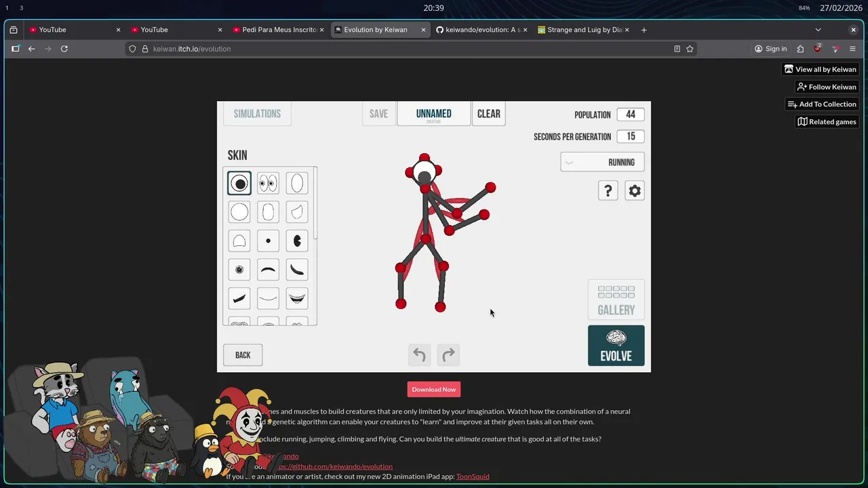Screen dimensions: 868x488
Task: Choose the black pac-man shaped skin
Action: (297, 241)
